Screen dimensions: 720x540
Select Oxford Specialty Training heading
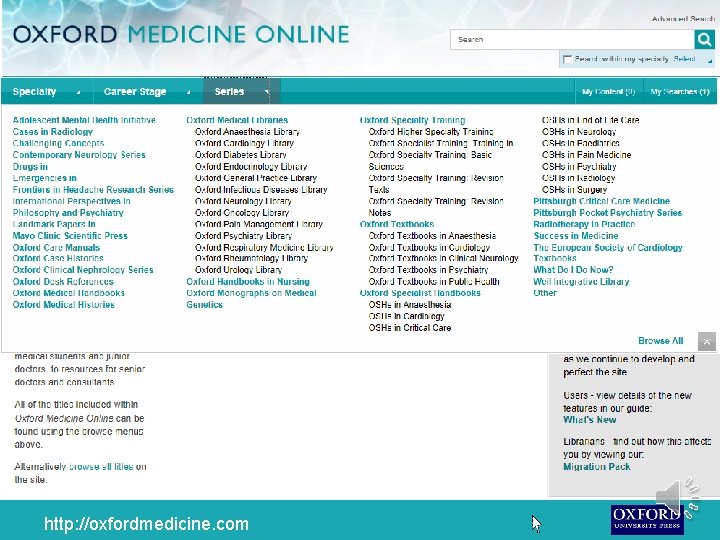pos(412,120)
